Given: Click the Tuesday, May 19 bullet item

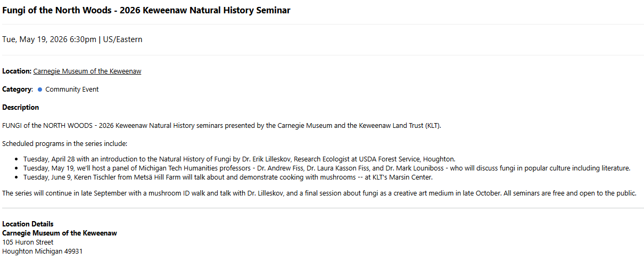Looking at the screenshot, I should (326, 168).
